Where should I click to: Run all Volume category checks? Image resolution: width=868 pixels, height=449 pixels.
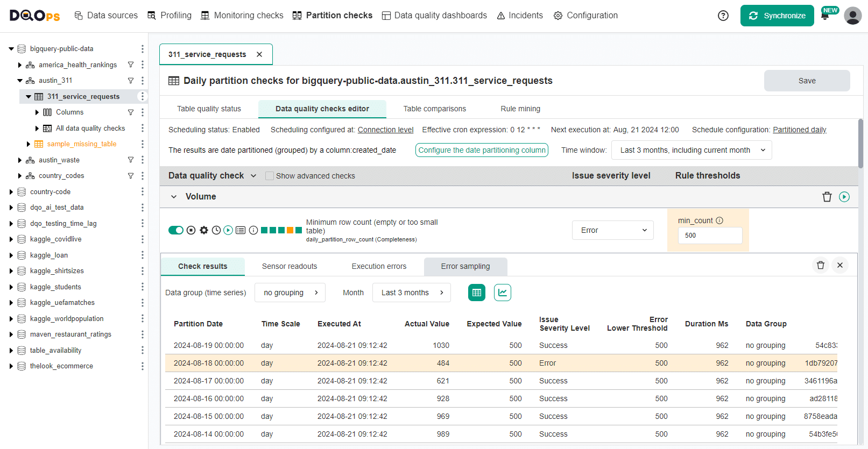click(844, 197)
